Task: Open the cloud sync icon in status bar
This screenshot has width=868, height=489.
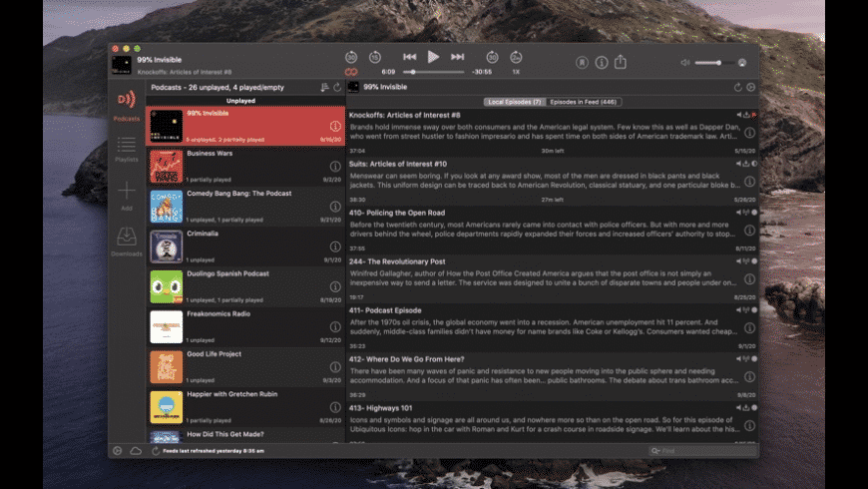Action: point(136,451)
